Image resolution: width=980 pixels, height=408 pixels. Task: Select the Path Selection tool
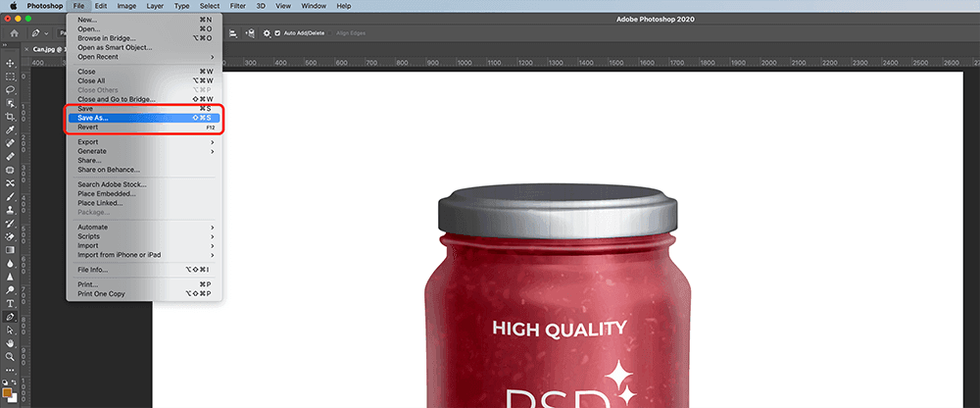pos(10,330)
